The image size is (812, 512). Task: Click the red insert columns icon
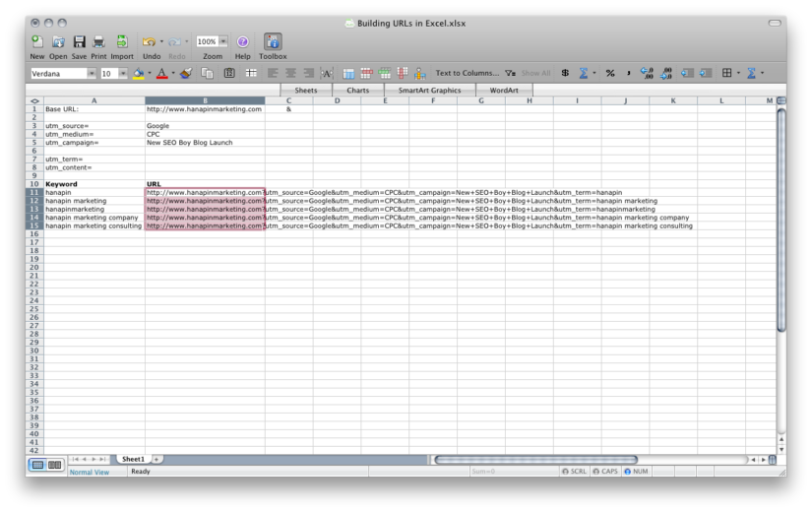403,74
